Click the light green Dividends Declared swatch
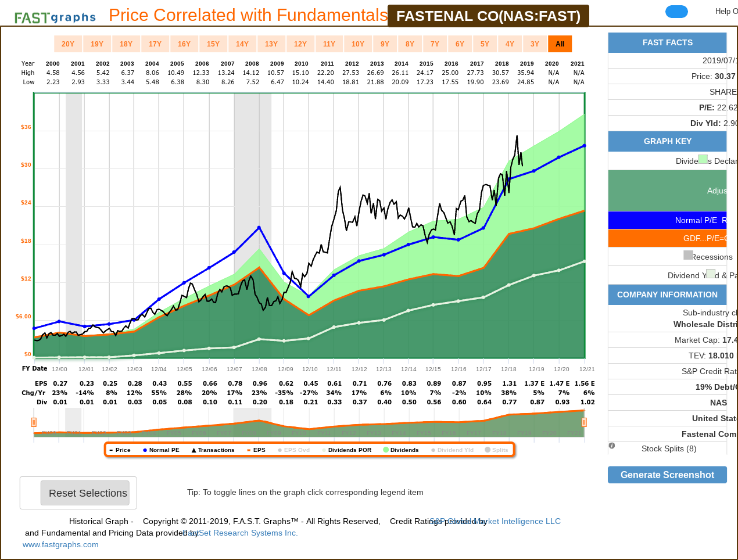The image size is (738, 560). coord(703,159)
